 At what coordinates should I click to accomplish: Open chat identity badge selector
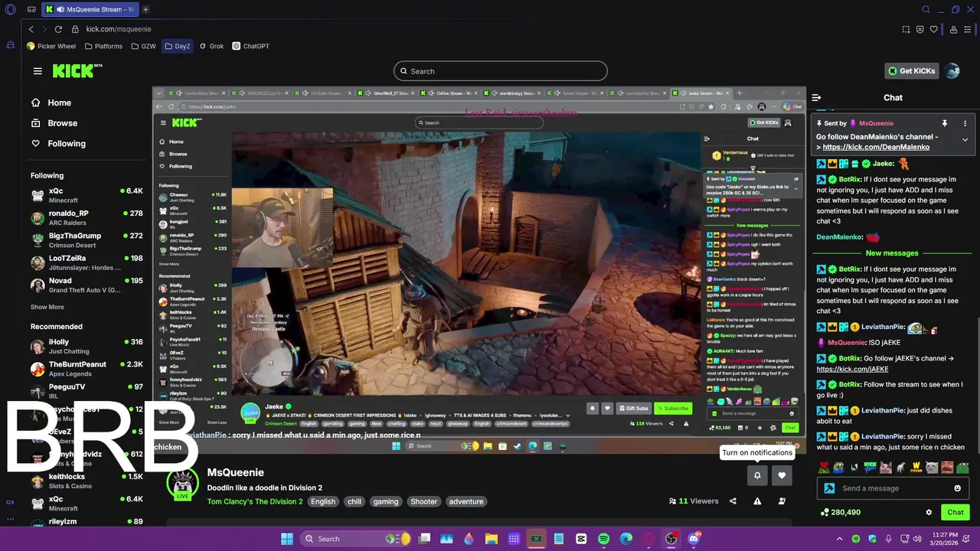[x=829, y=488]
